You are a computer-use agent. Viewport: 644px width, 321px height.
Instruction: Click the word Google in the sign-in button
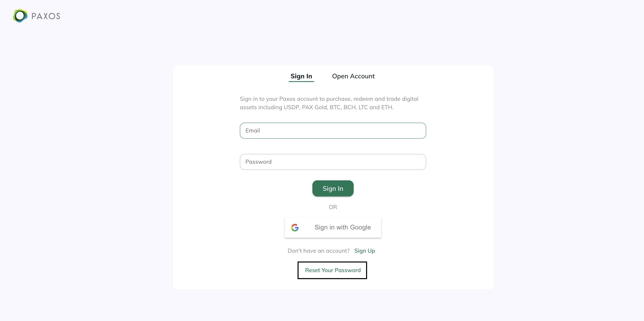click(x=360, y=227)
